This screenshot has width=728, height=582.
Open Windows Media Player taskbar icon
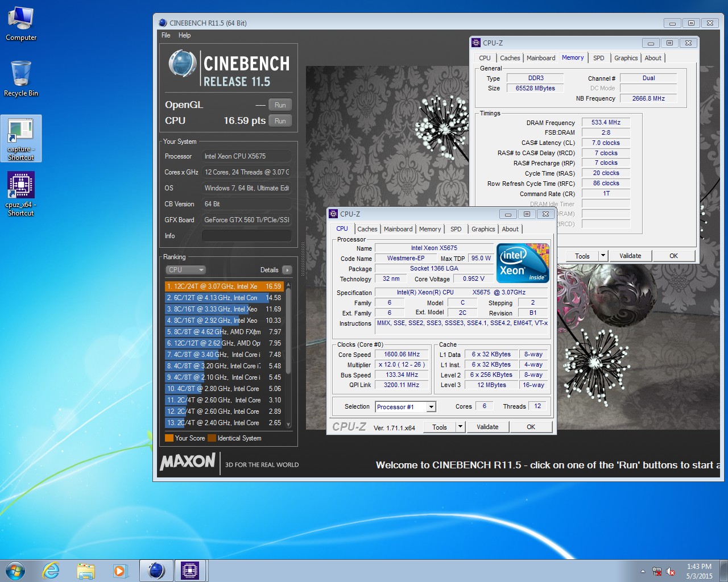121,571
